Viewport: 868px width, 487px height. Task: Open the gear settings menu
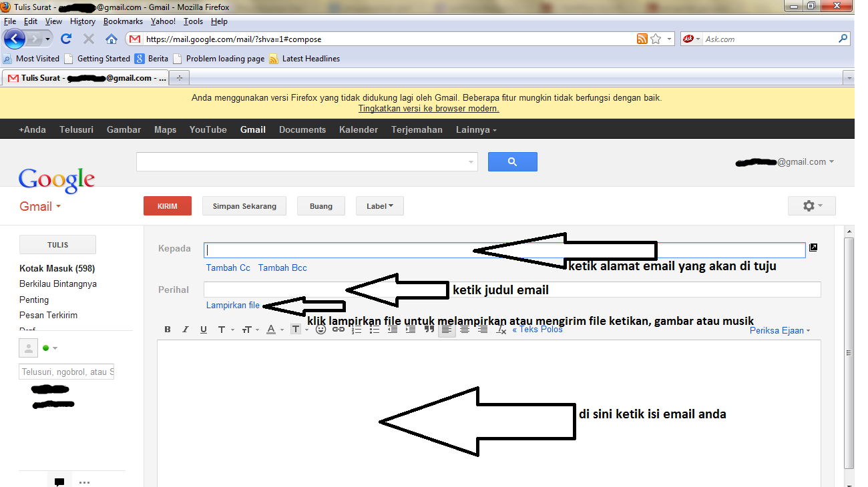click(812, 206)
